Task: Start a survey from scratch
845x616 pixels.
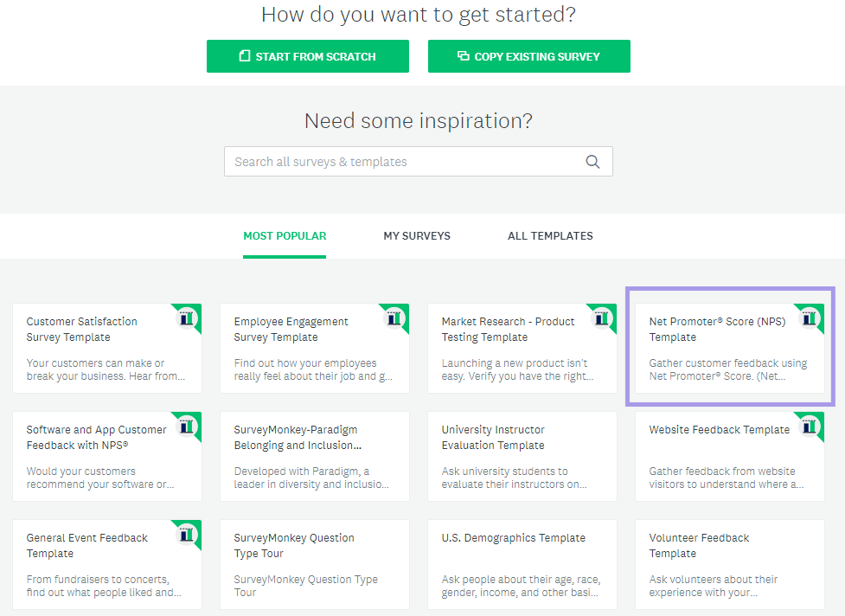Action: pyautogui.click(x=308, y=56)
